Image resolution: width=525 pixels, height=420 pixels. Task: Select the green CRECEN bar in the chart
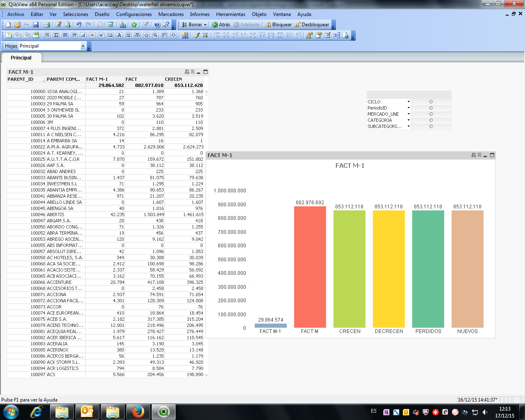click(349, 269)
